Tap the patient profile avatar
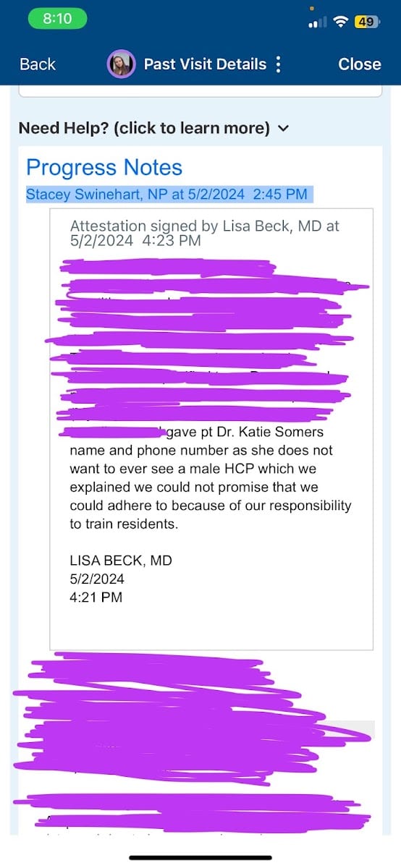Viewport: 401px width, 868px height. coord(121,64)
